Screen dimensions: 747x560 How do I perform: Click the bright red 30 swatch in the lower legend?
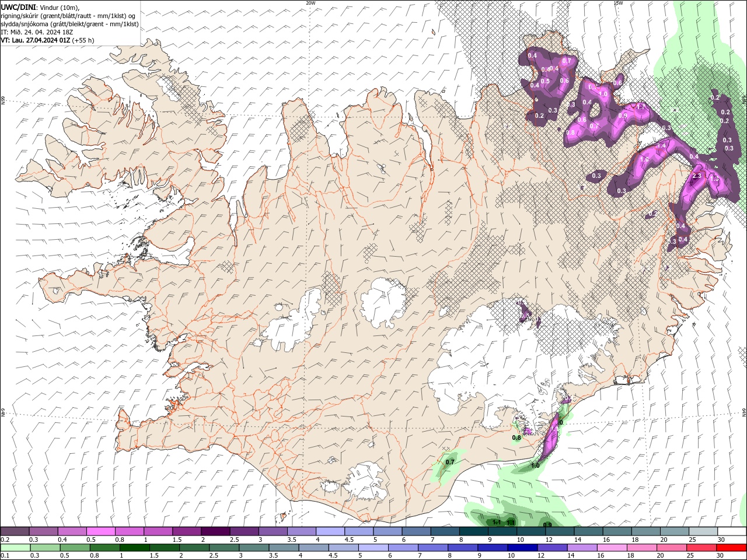[731, 547]
